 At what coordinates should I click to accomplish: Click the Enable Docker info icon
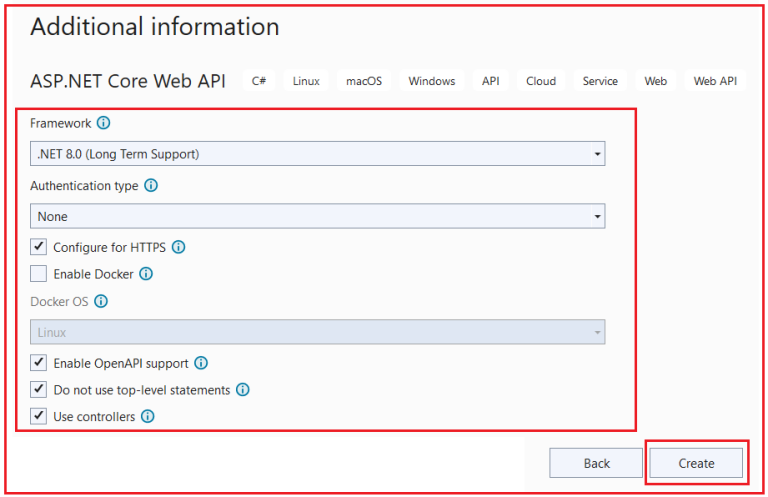pyautogui.click(x=146, y=274)
